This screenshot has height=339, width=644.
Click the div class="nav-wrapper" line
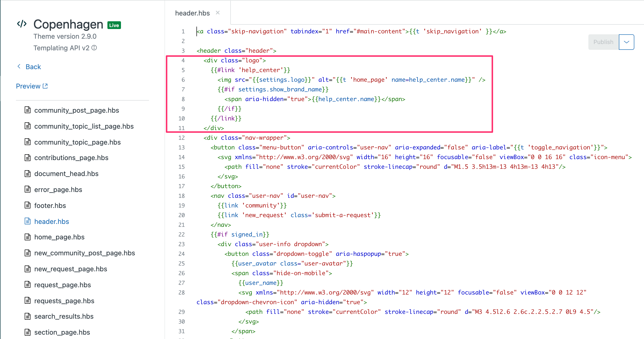click(247, 138)
